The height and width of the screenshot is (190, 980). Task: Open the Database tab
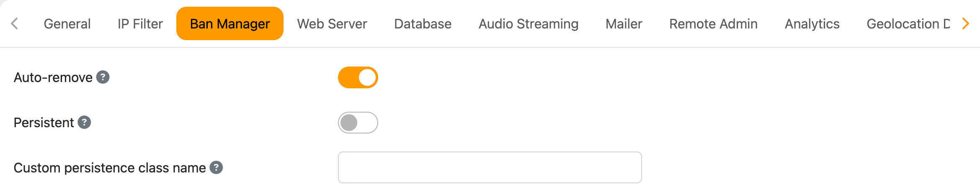coord(423,24)
